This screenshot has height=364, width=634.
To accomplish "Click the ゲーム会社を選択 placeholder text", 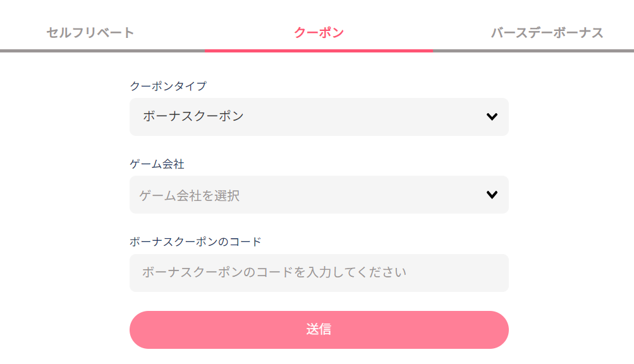I will click(x=190, y=196).
